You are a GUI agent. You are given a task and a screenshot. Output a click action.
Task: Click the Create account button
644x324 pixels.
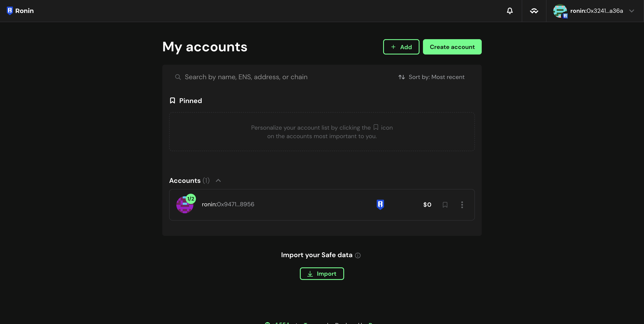[x=452, y=47]
